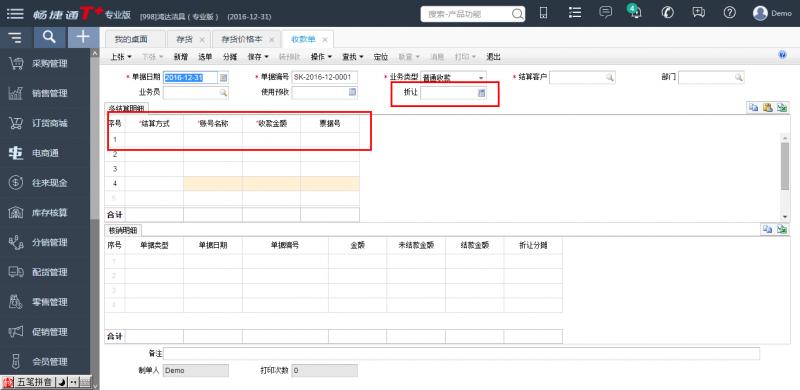
Task: Open the notification bell with badge 4
Action: [635, 12]
